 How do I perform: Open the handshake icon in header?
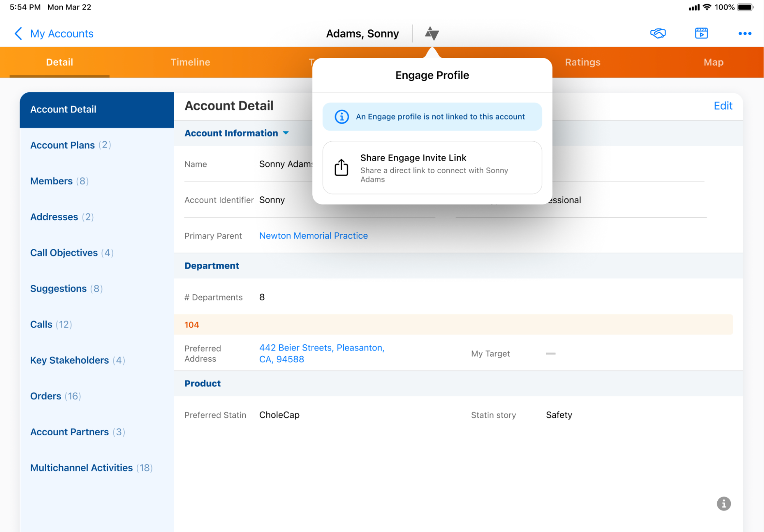pos(657,34)
